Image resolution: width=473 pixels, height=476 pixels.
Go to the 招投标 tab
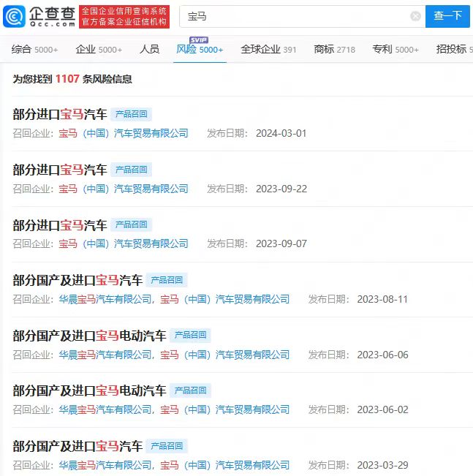[x=452, y=50]
